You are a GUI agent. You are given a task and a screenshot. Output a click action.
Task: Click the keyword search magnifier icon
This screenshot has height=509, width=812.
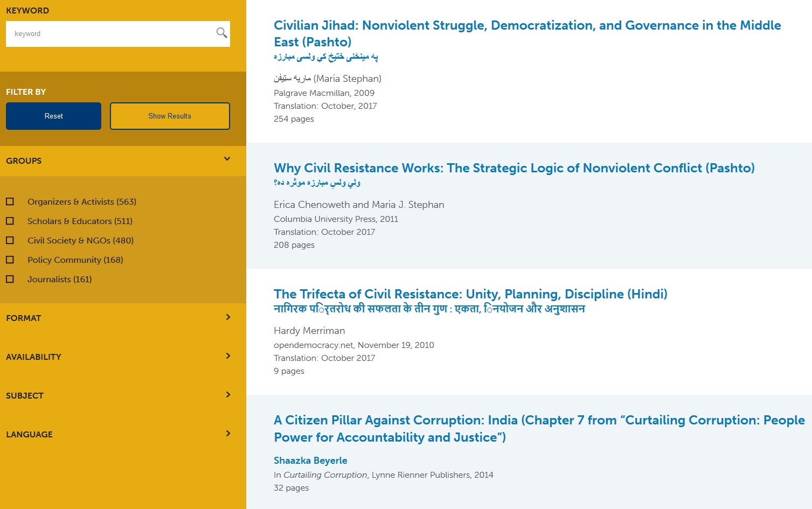point(221,33)
